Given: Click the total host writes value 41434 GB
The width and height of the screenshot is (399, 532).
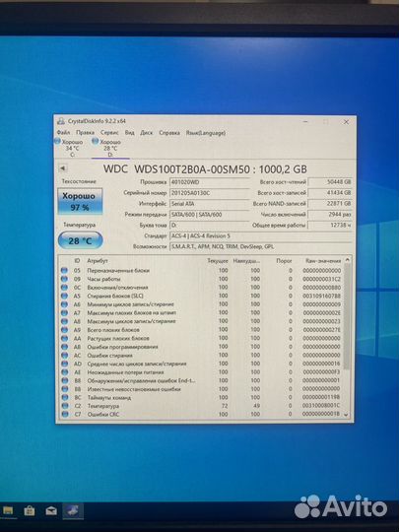Looking at the screenshot, I should 330,193.
